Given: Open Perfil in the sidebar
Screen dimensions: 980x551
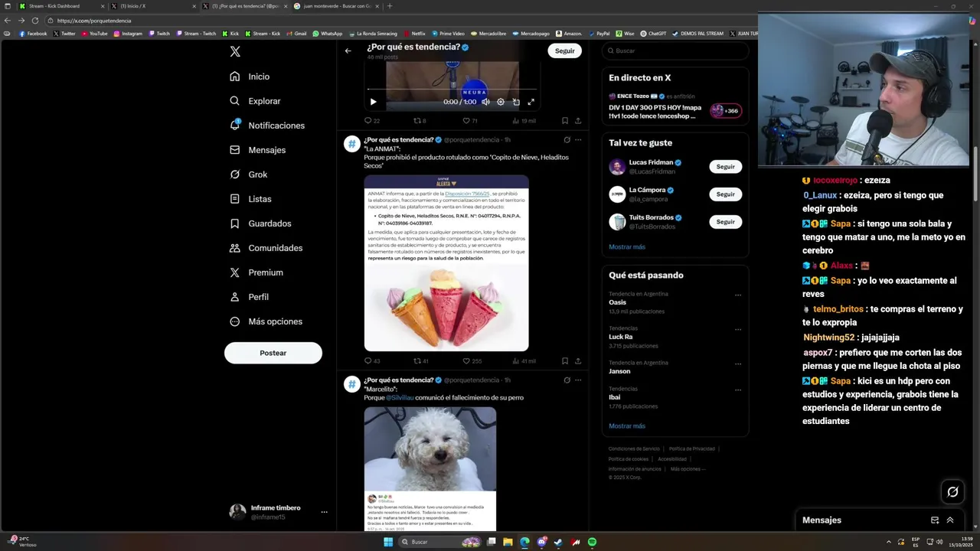Looking at the screenshot, I should (249, 297).
